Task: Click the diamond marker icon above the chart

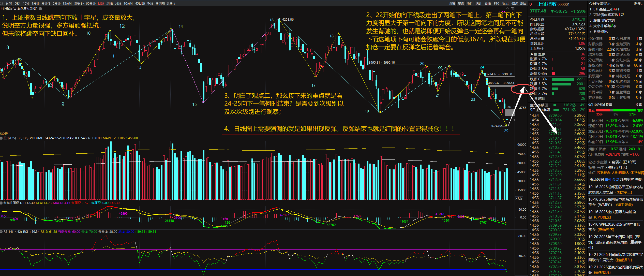Action: (507, 9)
